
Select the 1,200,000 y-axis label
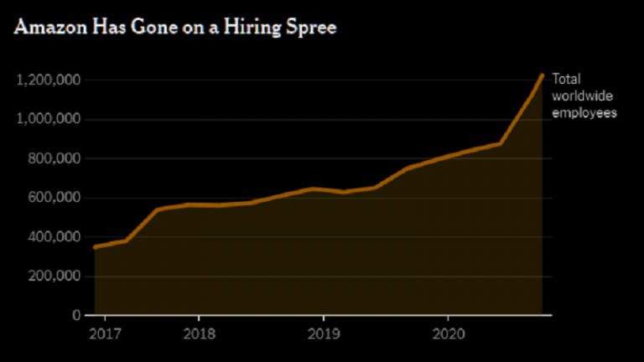(49, 80)
